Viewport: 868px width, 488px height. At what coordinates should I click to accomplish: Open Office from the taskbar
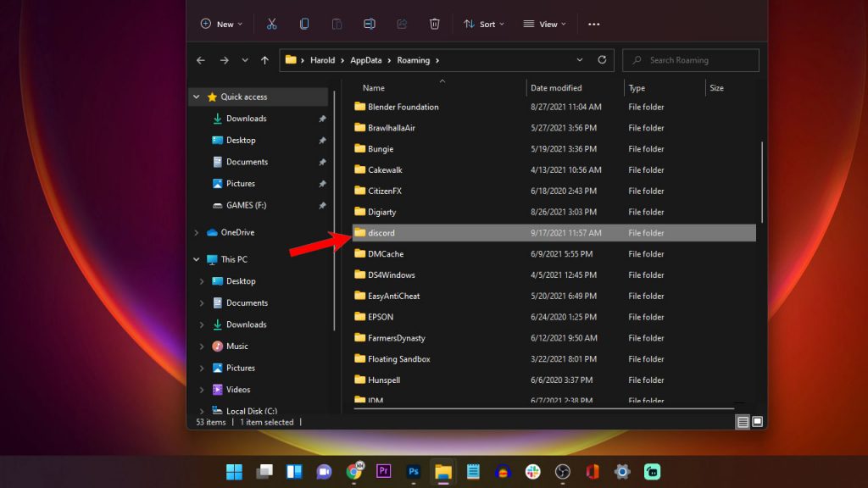coord(593,471)
